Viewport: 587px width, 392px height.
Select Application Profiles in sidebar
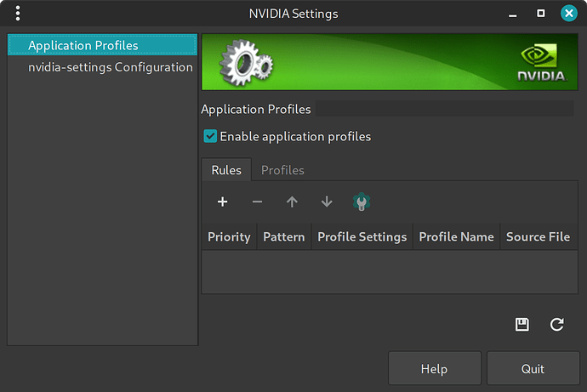pos(102,45)
